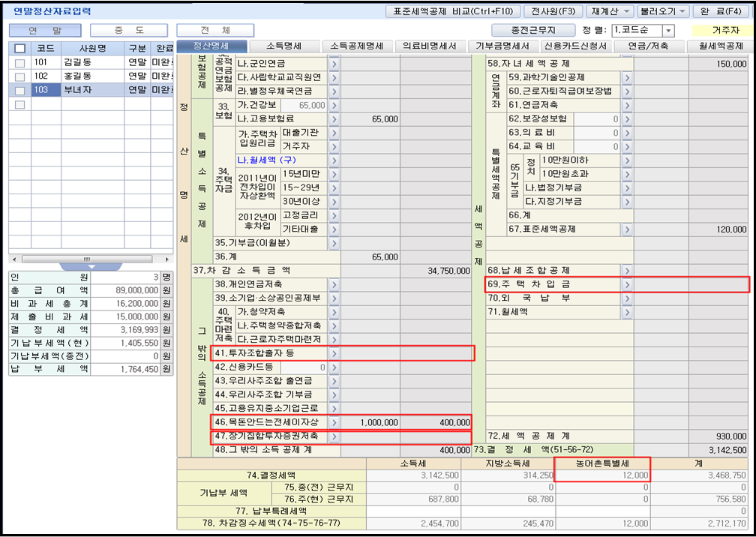
Task: Open the 정렬 코드순 dropdown
Action: [x=667, y=31]
